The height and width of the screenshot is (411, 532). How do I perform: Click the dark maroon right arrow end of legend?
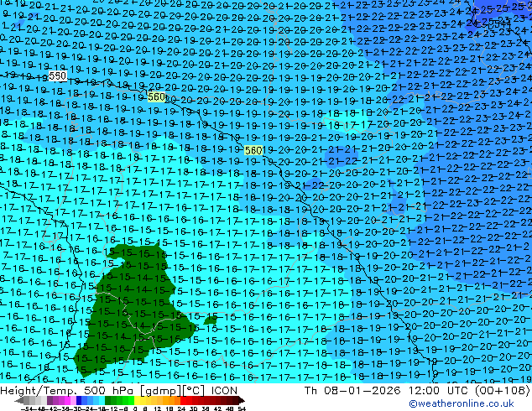[242, 400]
